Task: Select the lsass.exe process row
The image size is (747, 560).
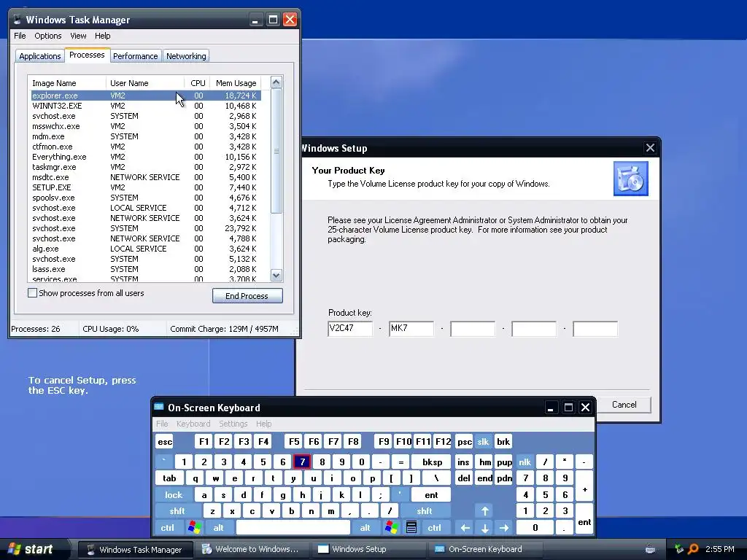Action: (146, 269)
